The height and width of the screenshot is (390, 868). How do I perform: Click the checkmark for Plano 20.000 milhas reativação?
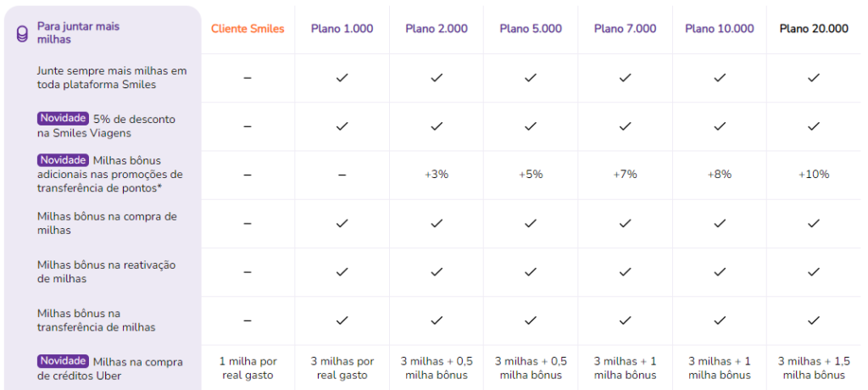(814, 272)
